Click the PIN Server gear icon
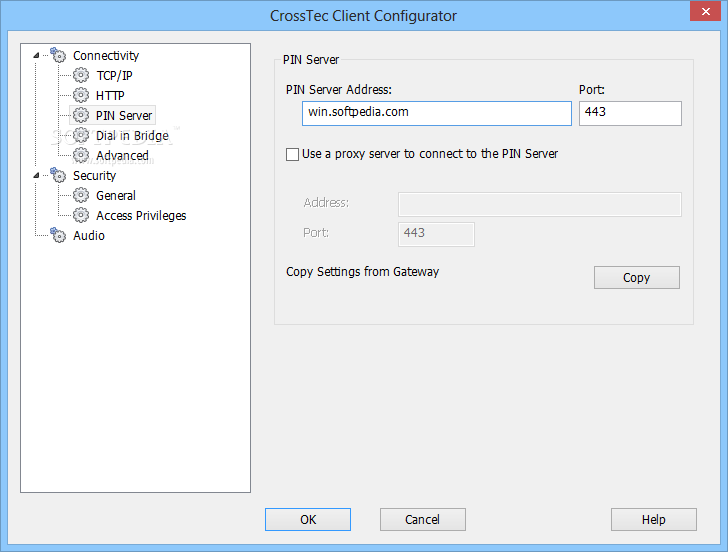Image resolution: width=728 pixels, height=552 pixels. (81, 115)
